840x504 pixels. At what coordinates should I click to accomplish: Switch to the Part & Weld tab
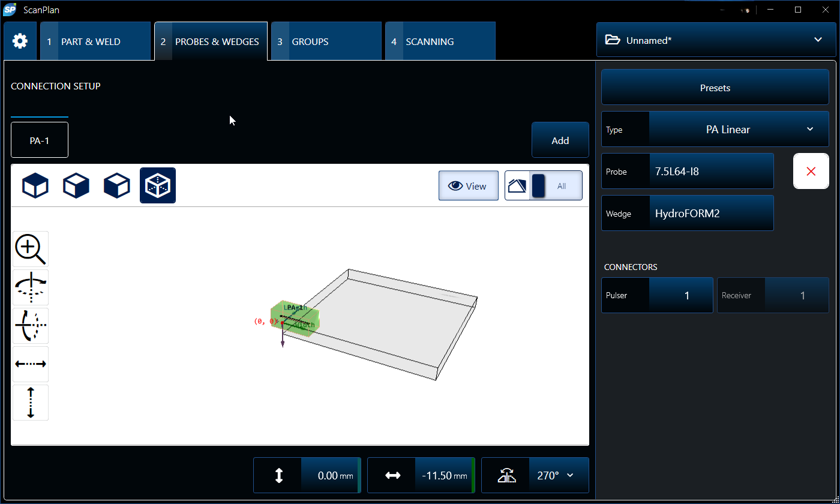pos(95,42)
